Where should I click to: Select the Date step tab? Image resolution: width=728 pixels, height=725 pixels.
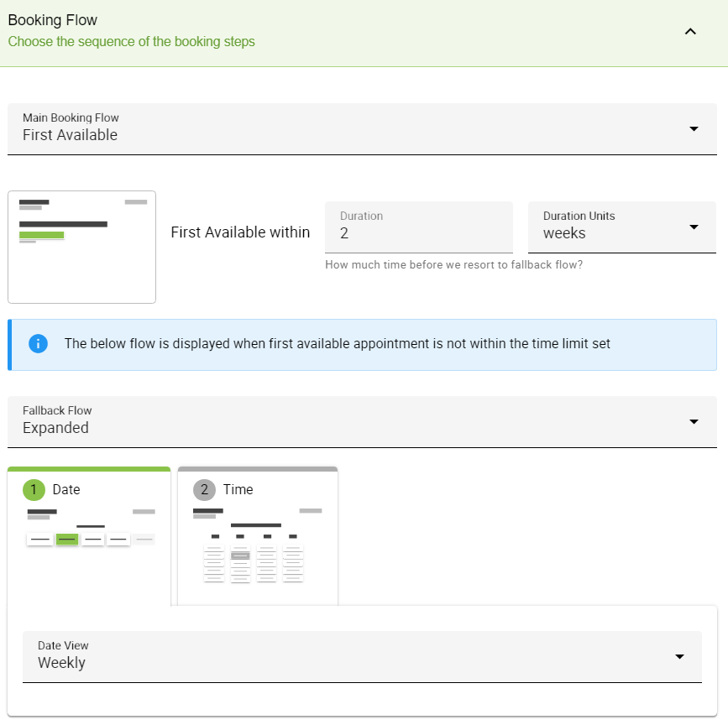[89, 536]
